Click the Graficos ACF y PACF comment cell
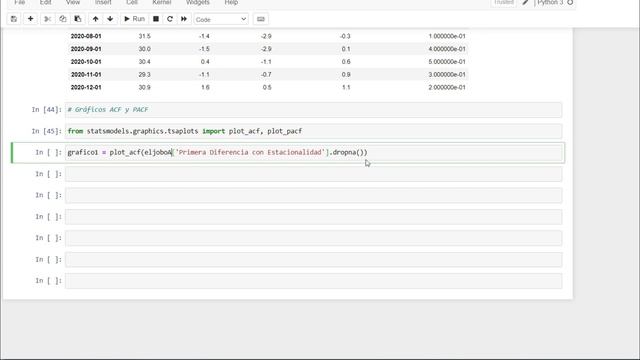 [x=313, y=110]
